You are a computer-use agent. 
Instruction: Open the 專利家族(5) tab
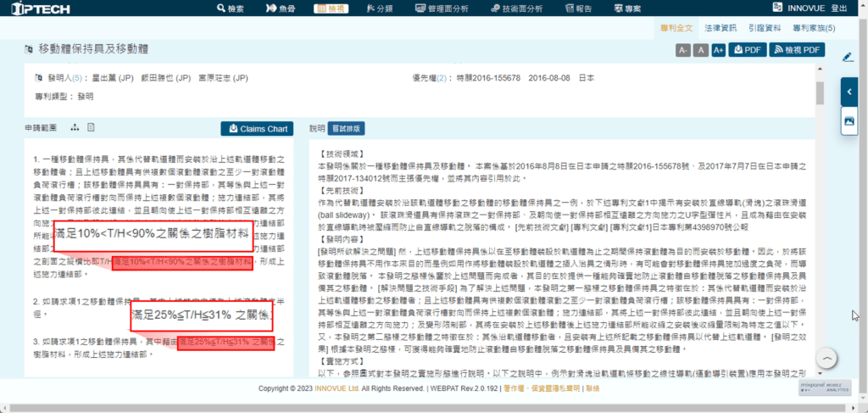point(814,28)
